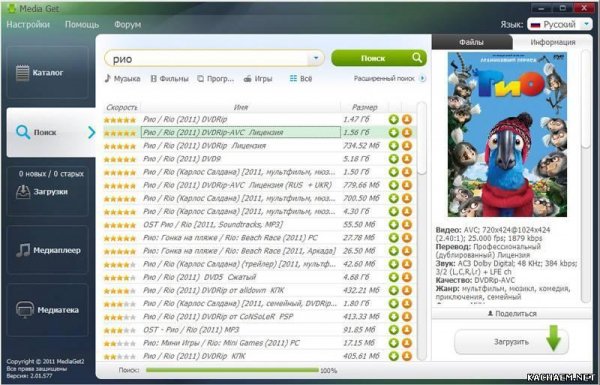Select the Поиск sidebar section

(x=51, y=132)
